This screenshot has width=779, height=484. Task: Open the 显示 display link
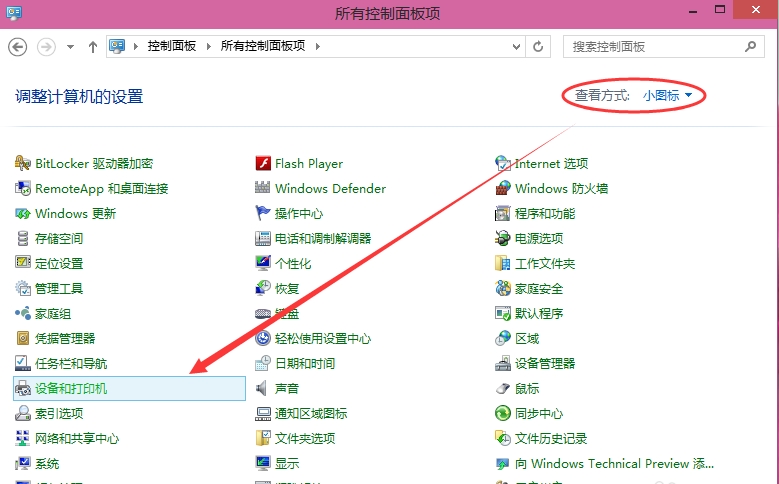pyautogui.click(x=287, y=464)
